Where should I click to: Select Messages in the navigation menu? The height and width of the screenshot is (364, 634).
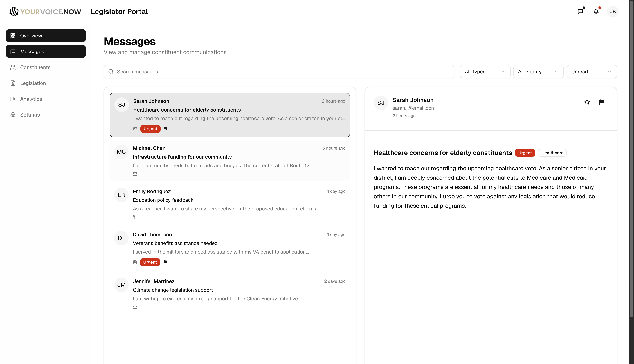click(x=32, y=51)
